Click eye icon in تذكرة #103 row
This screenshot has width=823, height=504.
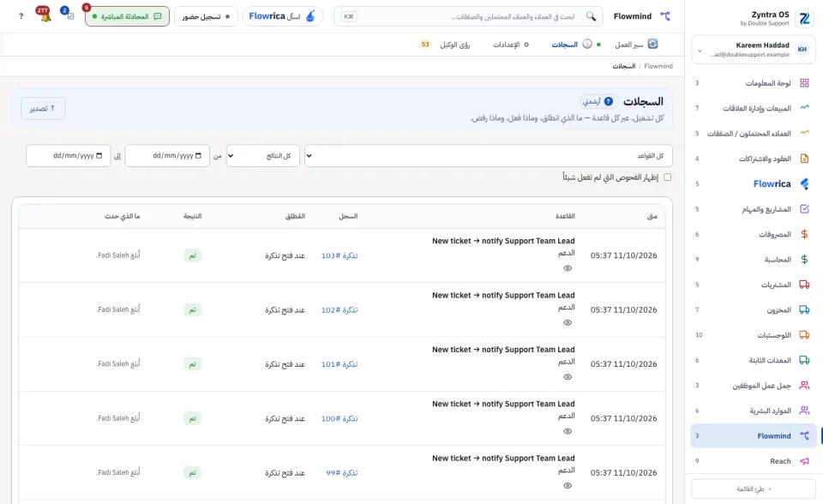568,268
